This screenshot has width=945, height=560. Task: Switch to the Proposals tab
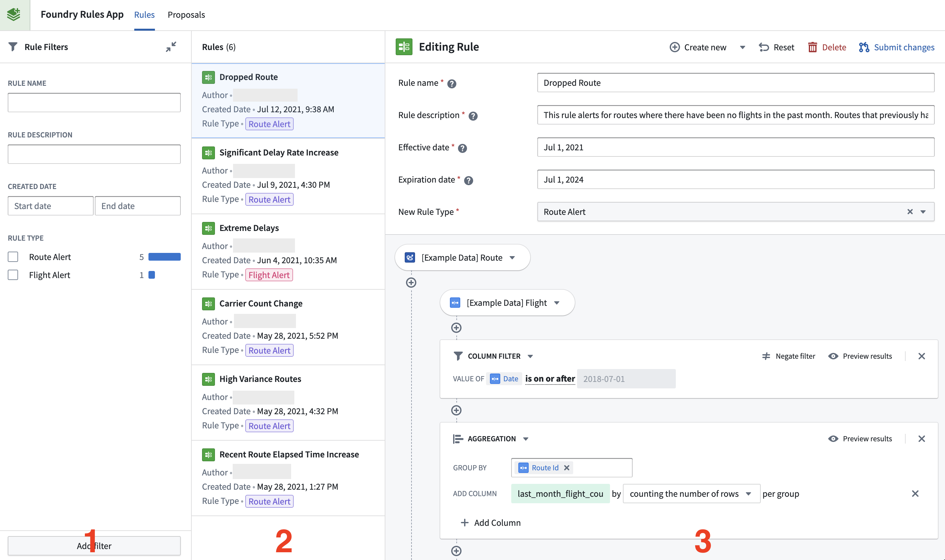pyautogui.click(x=186, y=15)
